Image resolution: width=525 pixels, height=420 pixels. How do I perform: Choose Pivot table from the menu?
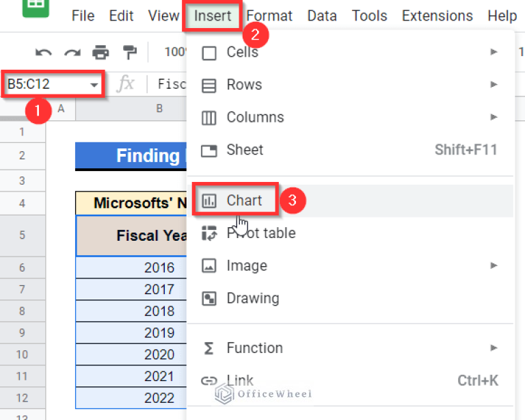tap(350, 233)
